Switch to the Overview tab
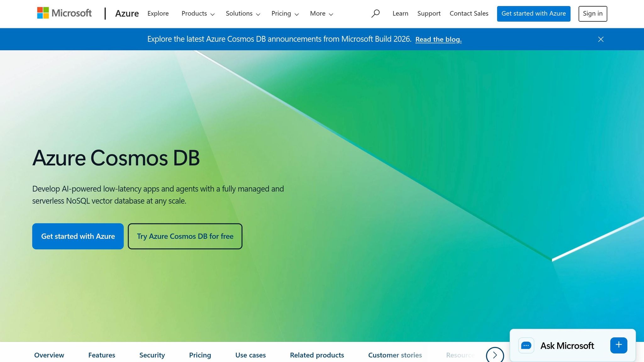Screen dimensions: 644x362 pos(49,355)
